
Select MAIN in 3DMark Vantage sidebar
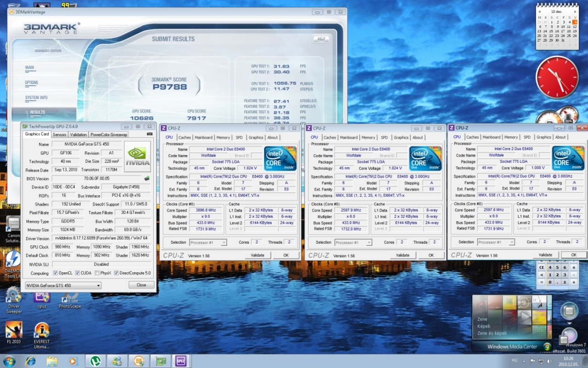pyautogui.click(x=29, y=68)
